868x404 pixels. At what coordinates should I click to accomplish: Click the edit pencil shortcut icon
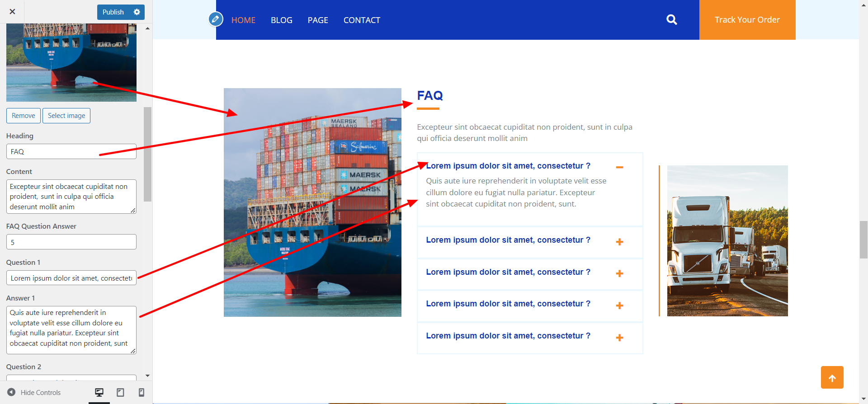216,19
